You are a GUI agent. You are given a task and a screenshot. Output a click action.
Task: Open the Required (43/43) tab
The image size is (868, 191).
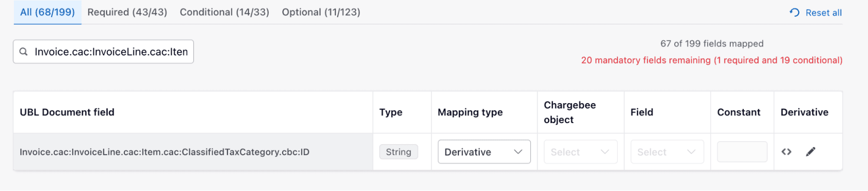pos(127,12)
